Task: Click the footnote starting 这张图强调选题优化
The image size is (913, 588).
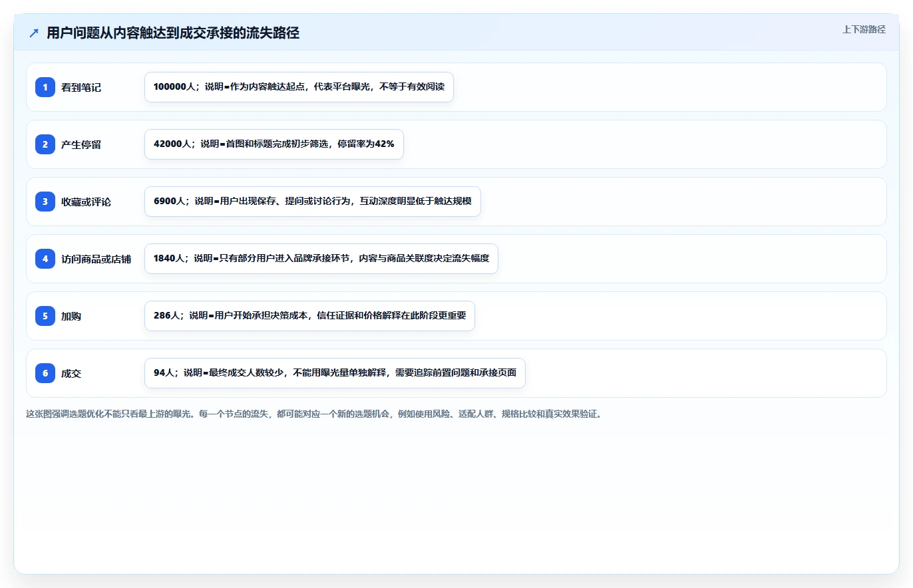Action: tap(313, 414)
